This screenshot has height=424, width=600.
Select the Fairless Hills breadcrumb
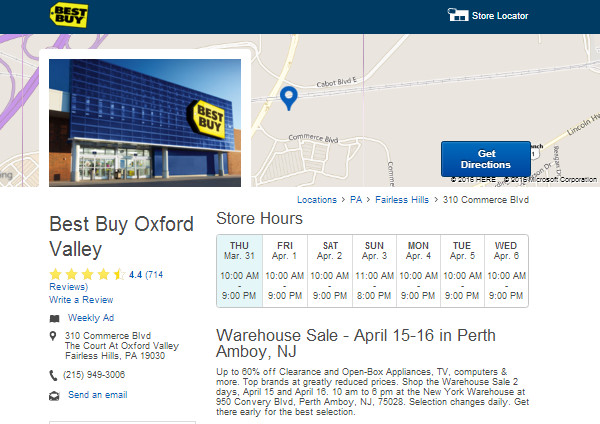click(401, 200)
